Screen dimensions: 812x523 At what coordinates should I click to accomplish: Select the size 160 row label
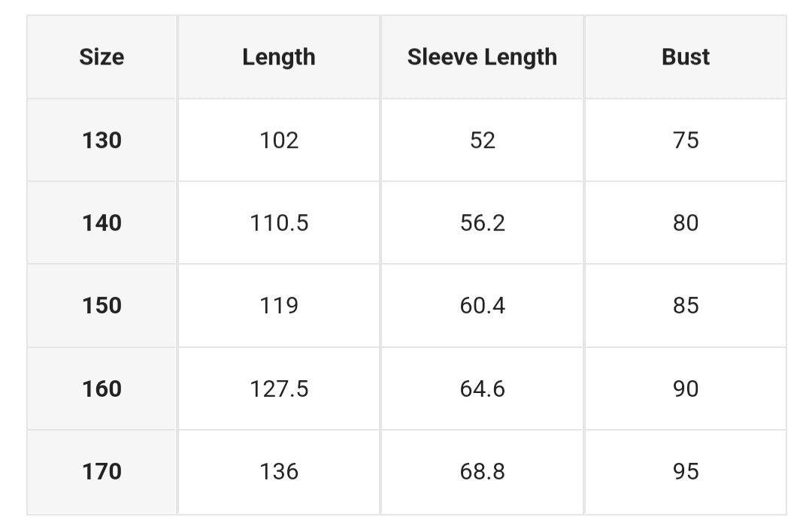(101, 389)
